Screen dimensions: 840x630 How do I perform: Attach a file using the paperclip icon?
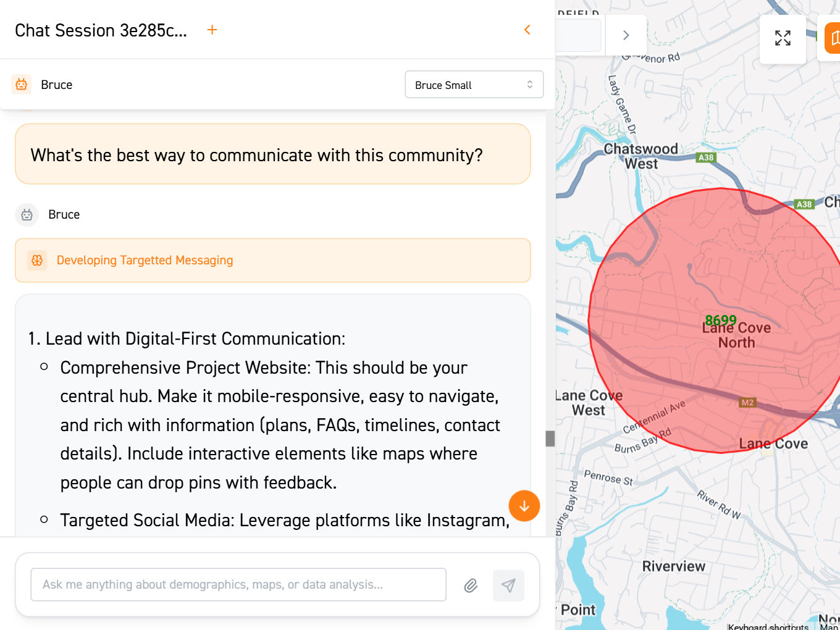tap(471, 586)
